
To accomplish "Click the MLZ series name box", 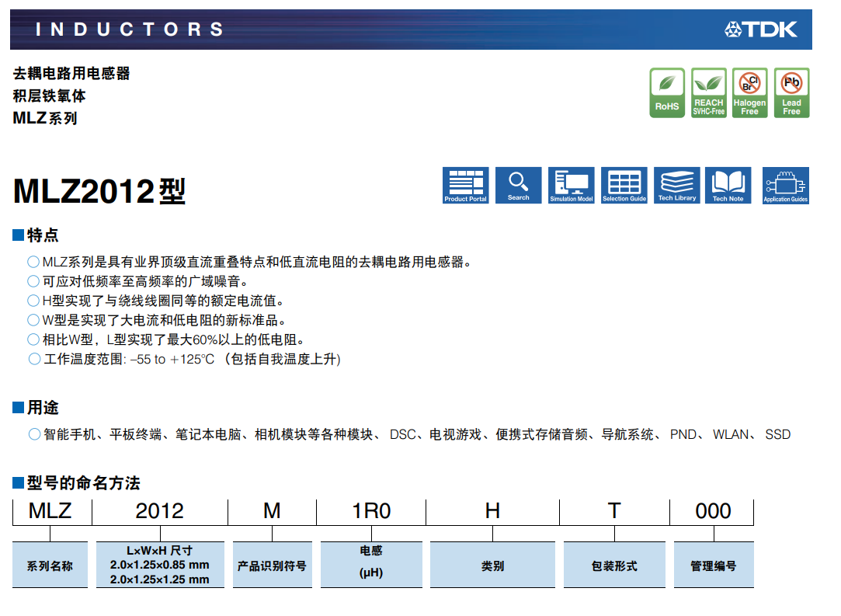I will pyautogui.click(x=51, y=511).
